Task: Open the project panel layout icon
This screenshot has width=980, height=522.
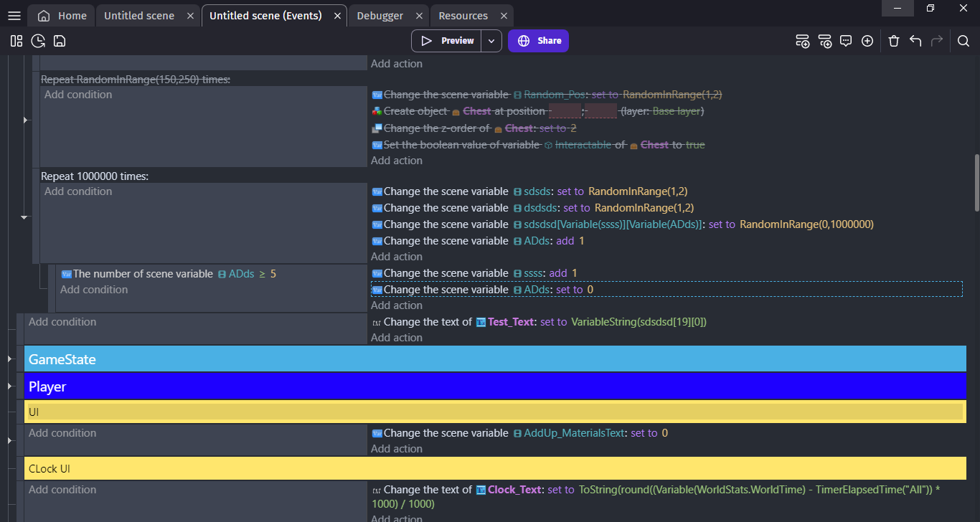Action: click(x=16, y=41)
